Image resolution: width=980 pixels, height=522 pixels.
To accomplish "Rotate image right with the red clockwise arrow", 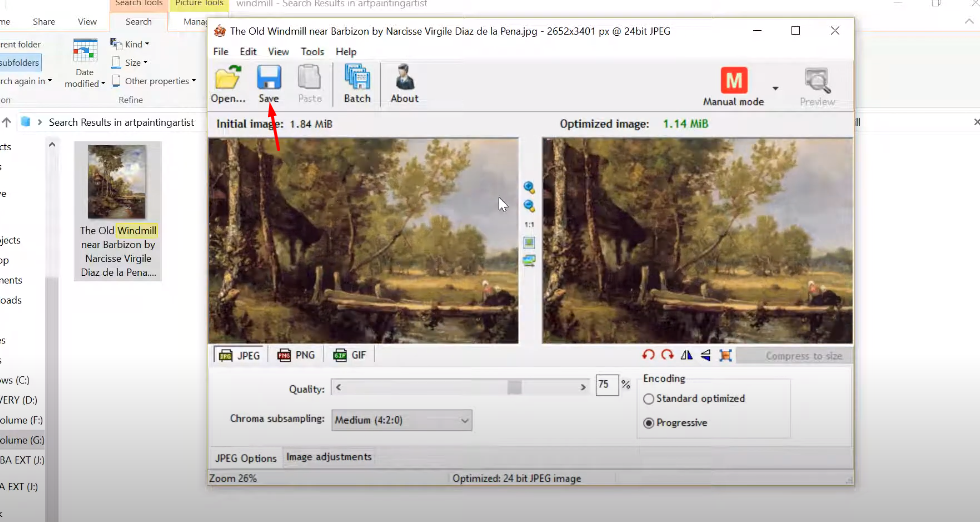I will 668,355.
